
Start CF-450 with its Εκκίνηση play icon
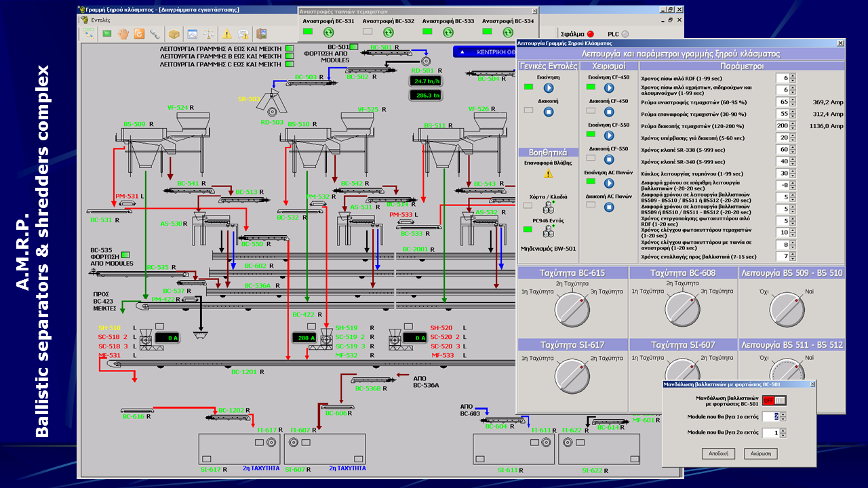[609, 88]
